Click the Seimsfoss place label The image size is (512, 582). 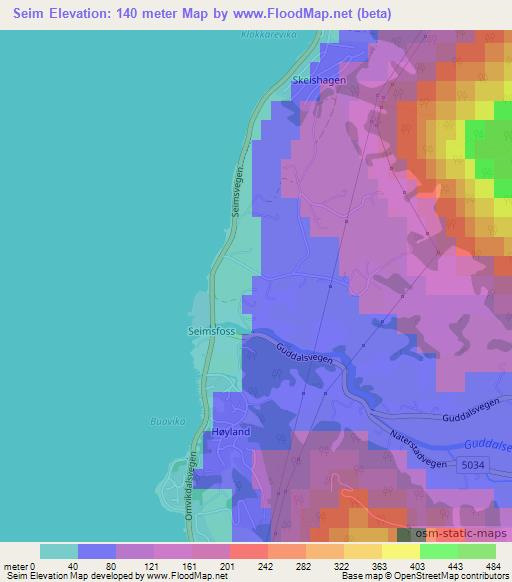(x=212, y=331)
